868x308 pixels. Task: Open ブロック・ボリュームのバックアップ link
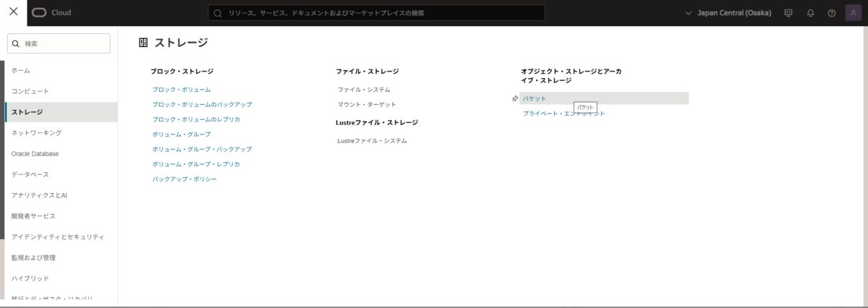tap(202, 105)
